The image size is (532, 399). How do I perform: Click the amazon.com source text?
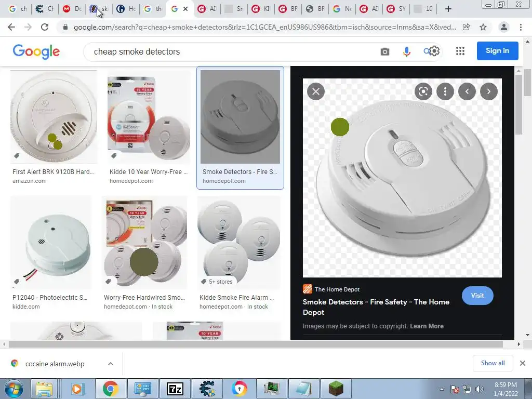[30, 181]
